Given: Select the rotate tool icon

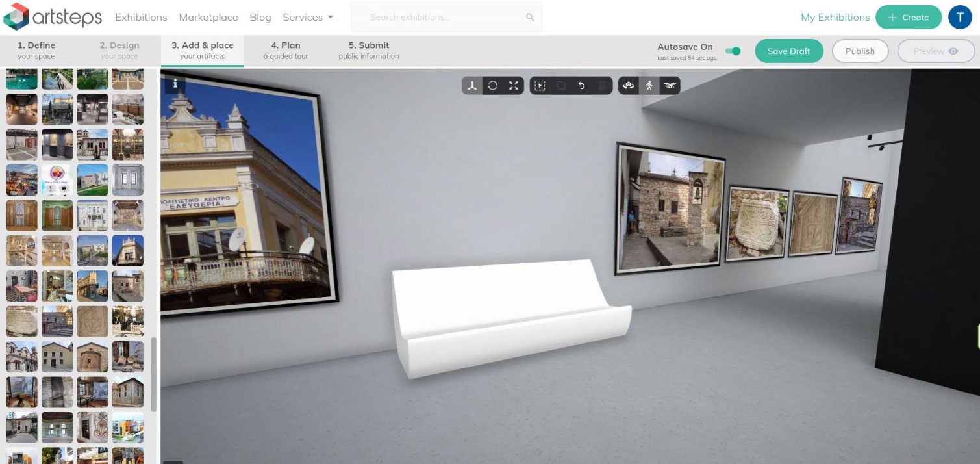Looking at the screenshot, I should pos(493,86).
